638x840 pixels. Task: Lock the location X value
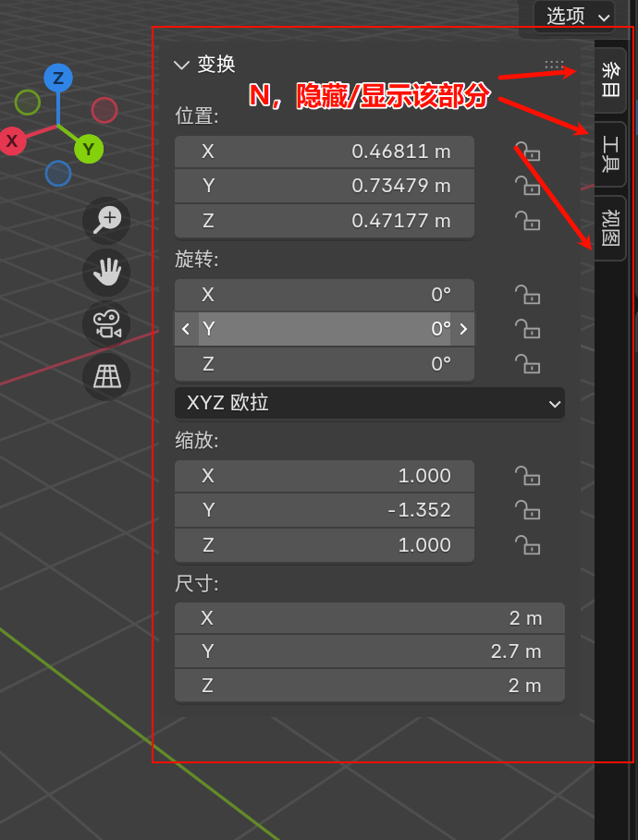click(x=527, y=152)
